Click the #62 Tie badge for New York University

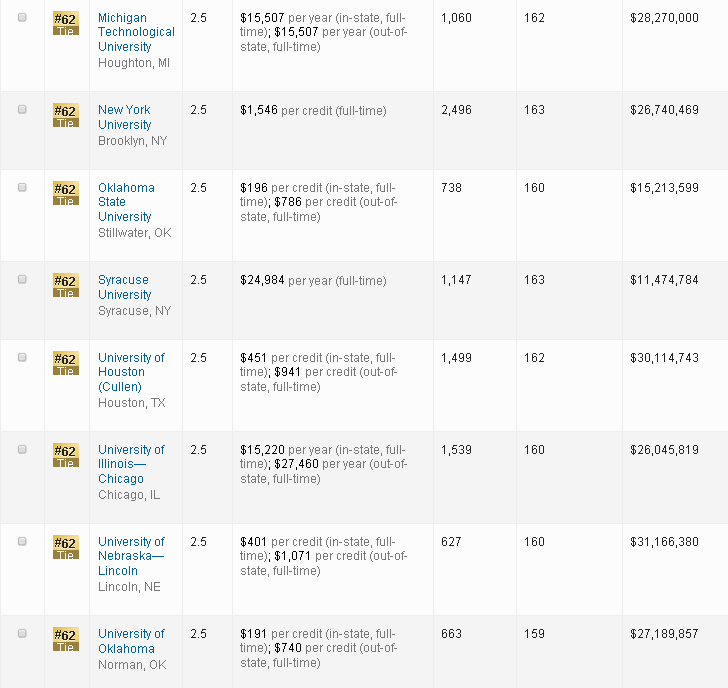(65, 115)
